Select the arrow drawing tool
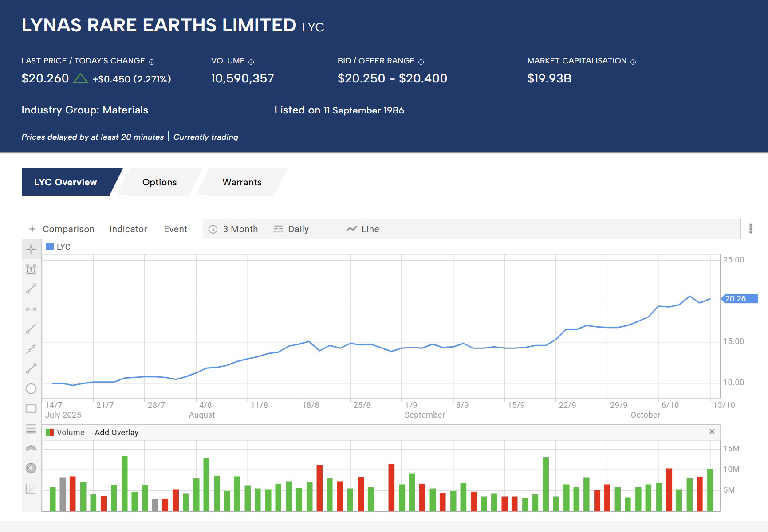Screen dimensions: 768x532 click(31, 368)
